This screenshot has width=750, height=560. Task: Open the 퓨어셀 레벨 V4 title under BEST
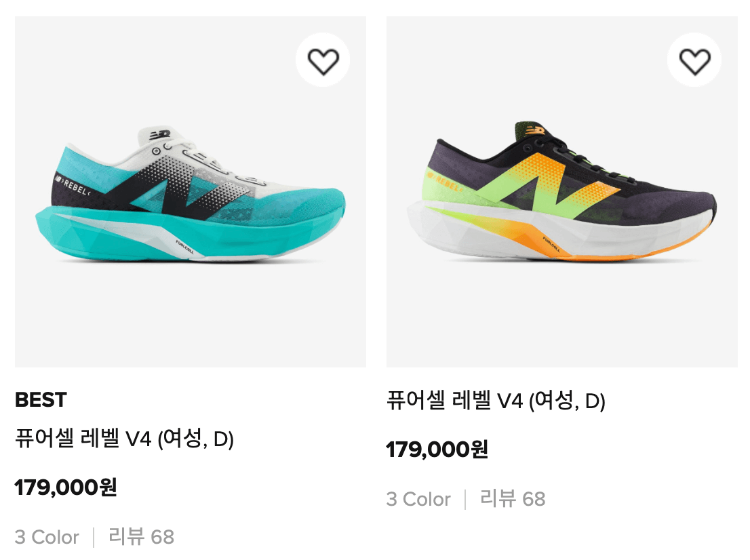click(124, 438)
